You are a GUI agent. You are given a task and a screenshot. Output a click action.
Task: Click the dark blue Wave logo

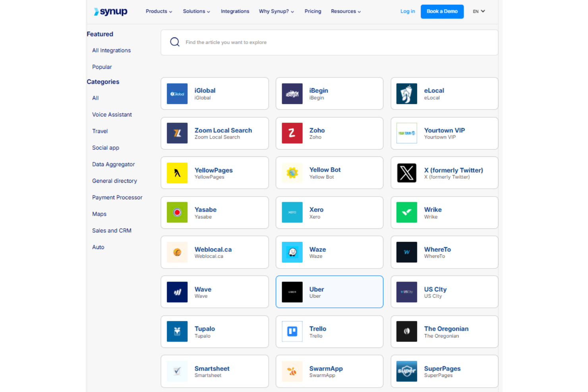pos(177,292)
